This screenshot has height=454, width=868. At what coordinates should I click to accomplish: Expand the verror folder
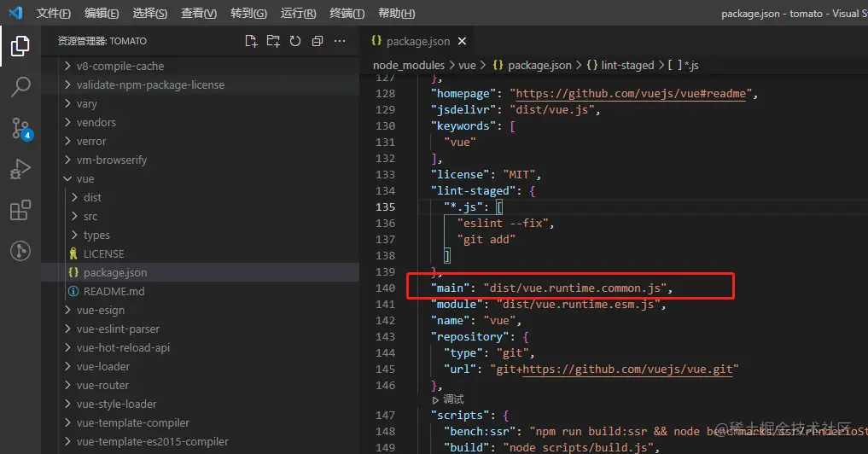click(x=200, y=141)
